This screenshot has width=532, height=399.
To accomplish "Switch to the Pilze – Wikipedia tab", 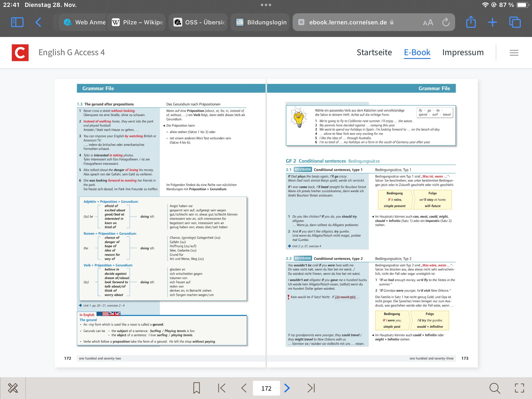I will [x=138, y=22].
